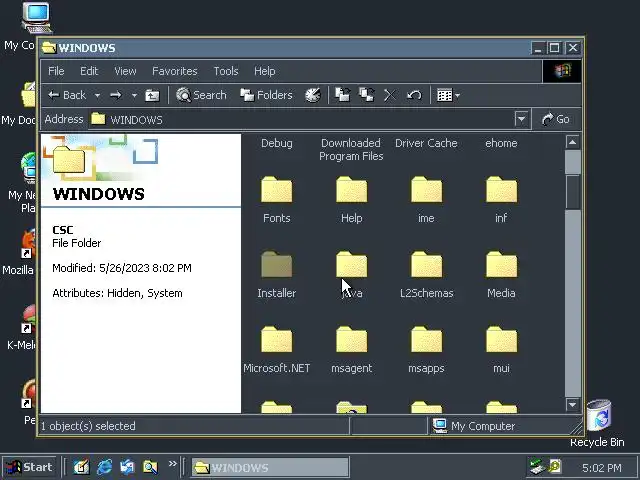The width and height of the screenshot is (640, 480).
Task: Click the Move To toolbar icon
Action: (x=342, y=96)
